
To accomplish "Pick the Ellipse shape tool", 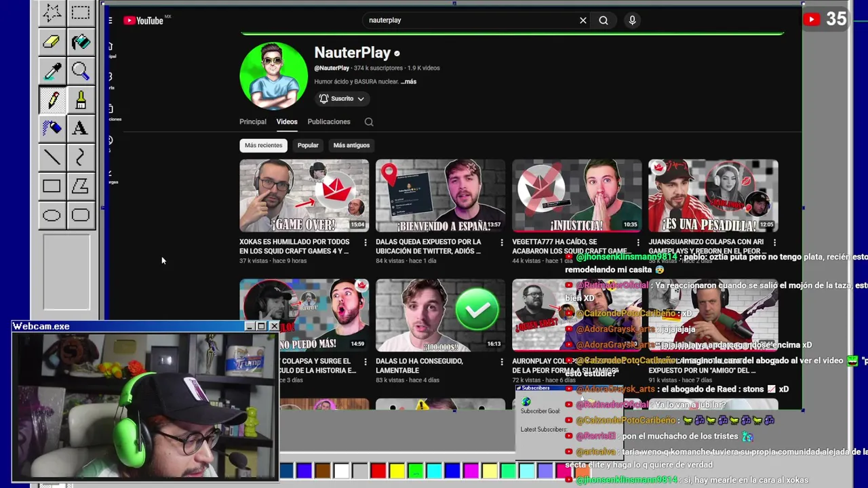I will tap(52, 216).
